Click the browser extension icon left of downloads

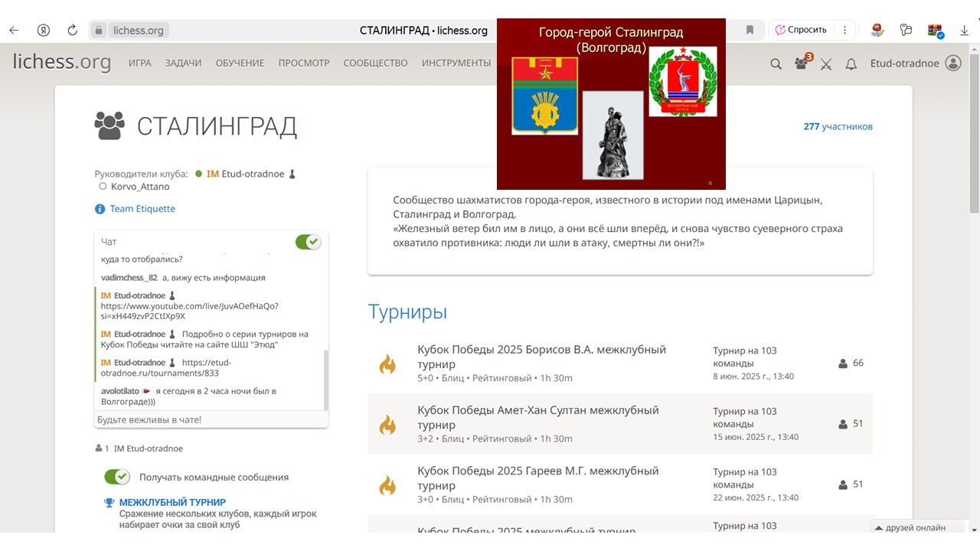click(x=936, y=31)
